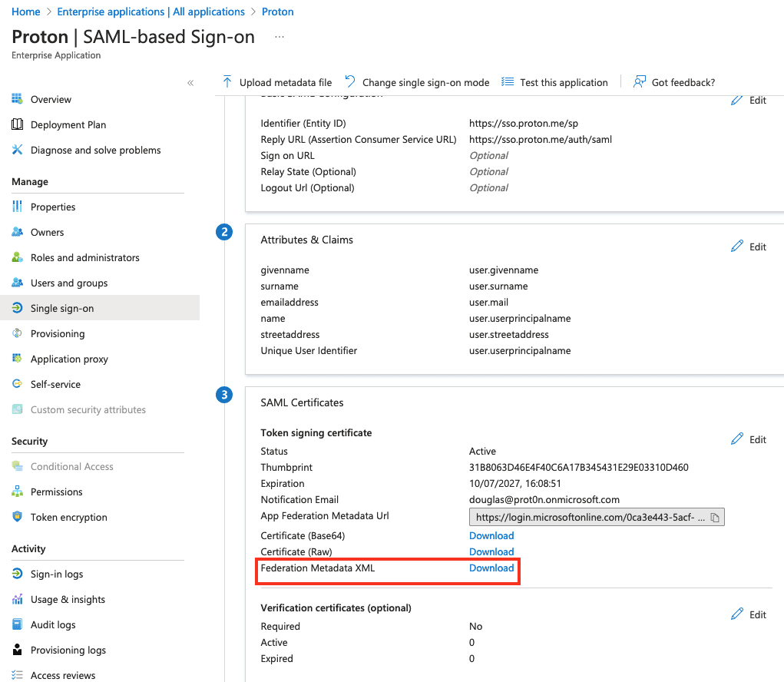
Task: Open Owners menu item
Action: coord(48,232)
